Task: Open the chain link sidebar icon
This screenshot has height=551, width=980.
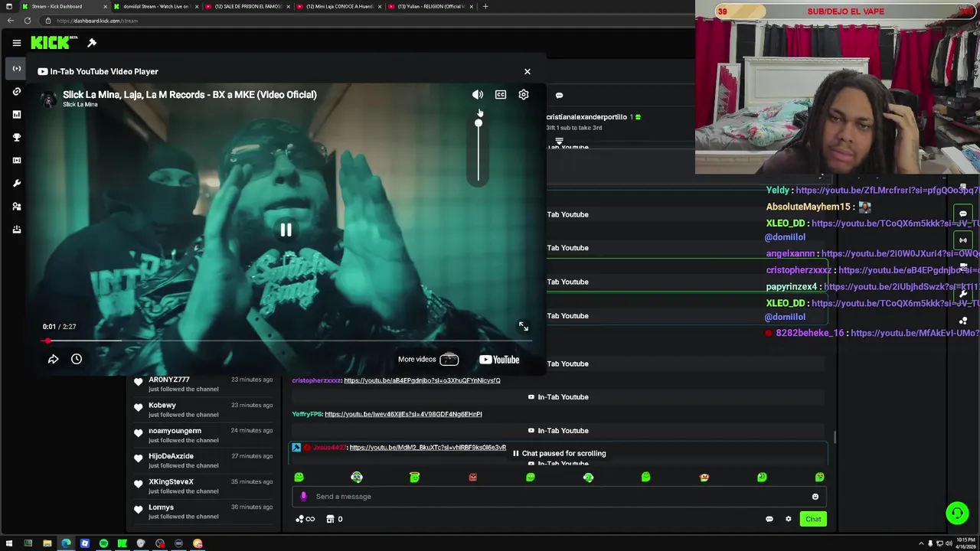Action: coord(17,91)
